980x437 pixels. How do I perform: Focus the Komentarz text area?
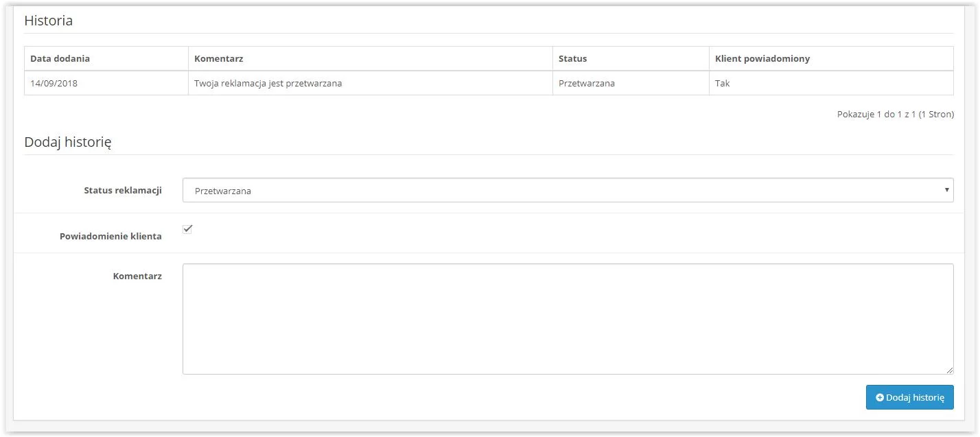(x=567, y=318)
